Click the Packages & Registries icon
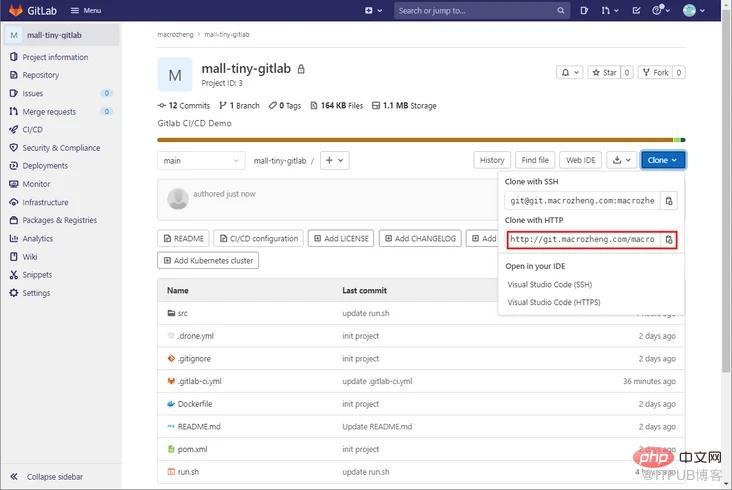Viewport: 732px width, 490px height. point(14,220)
